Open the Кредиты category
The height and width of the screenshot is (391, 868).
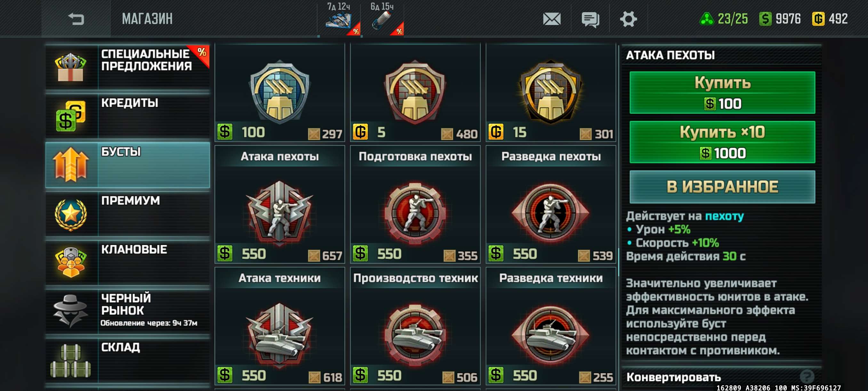pyautogui.click(x=128, y=116)
